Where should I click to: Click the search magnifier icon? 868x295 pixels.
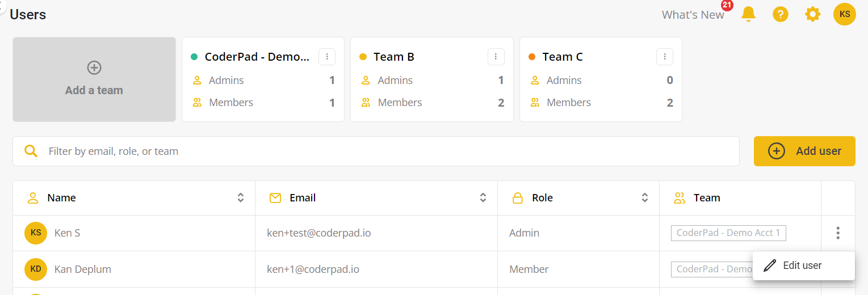coord(31,151)
